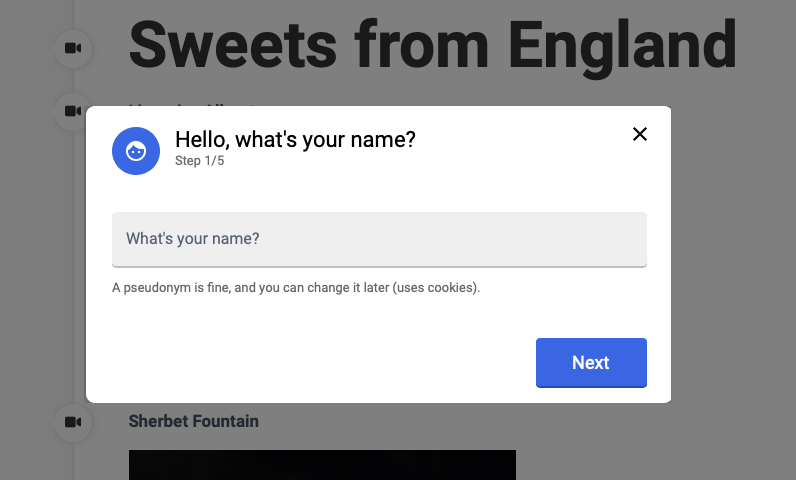Click the "Step 1/5" progress indicator
Viewport: 796px width, 480px height.
click(200, 161)
